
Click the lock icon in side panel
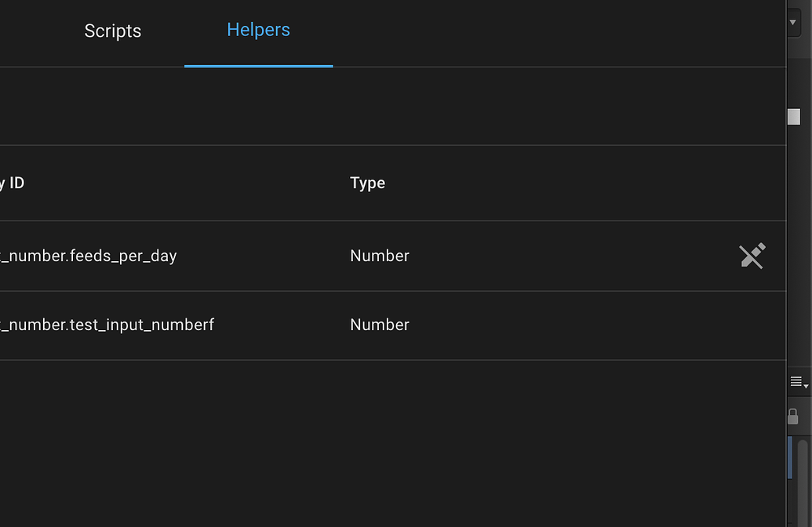click(x=793, y=416)
